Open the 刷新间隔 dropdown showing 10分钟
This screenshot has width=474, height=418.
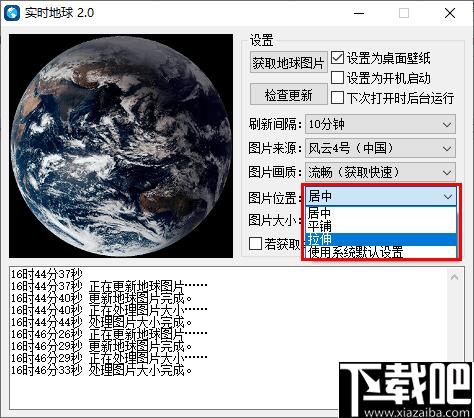[380, 124]
